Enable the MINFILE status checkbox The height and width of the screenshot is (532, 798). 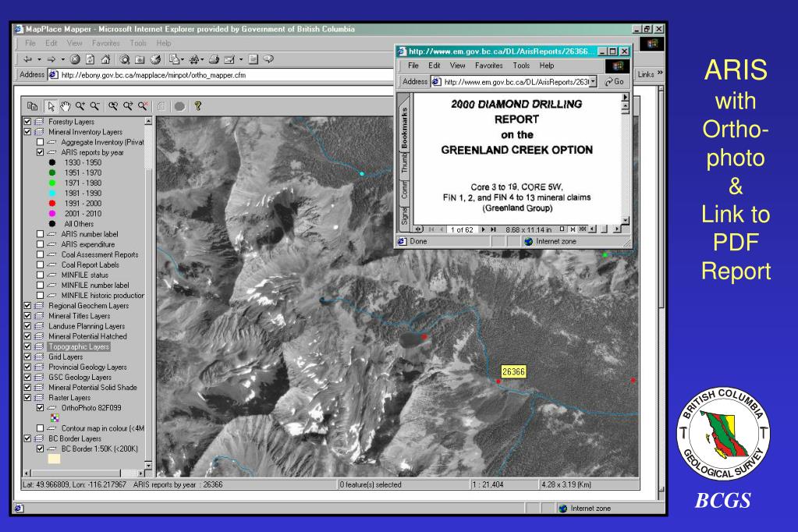coord(41,275)
